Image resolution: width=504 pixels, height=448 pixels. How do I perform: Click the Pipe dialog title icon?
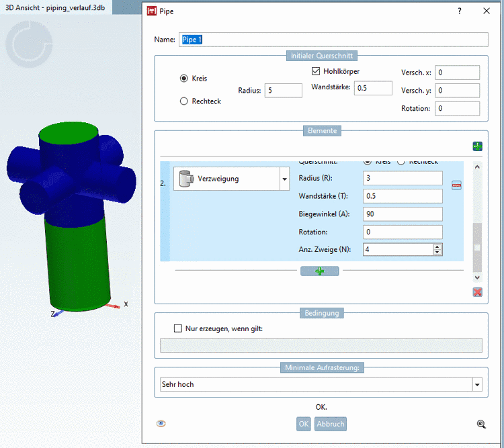151,11
